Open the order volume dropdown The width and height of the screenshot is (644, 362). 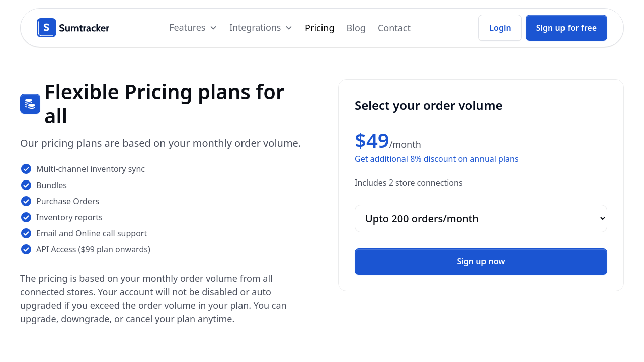coord(480,219)
